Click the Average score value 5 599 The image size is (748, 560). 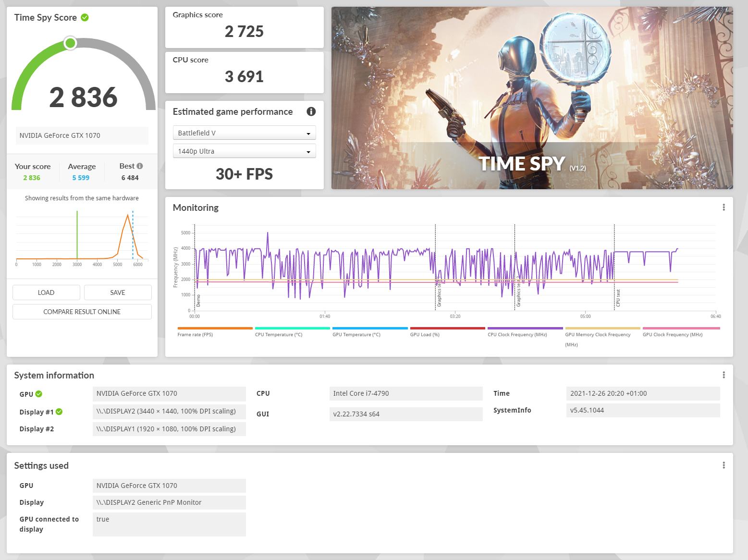(x=81, y=178)
